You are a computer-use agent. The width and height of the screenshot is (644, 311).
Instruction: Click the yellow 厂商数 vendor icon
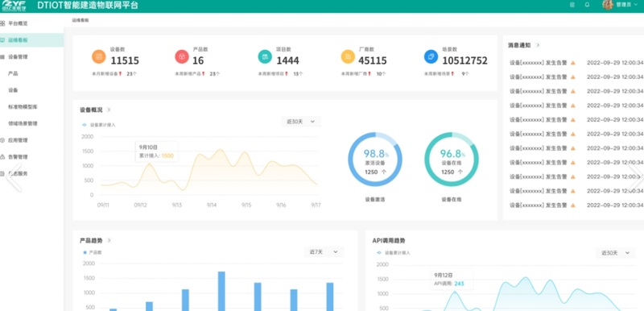pyautogui.click(x=348, y=56)
